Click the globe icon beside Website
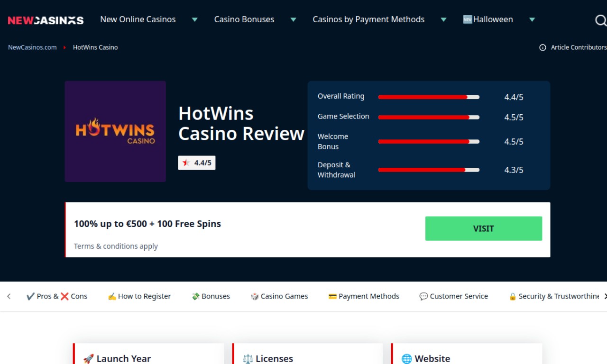This screenshot has height=364, width=607. pyautogui.click(x=406, y=359)
